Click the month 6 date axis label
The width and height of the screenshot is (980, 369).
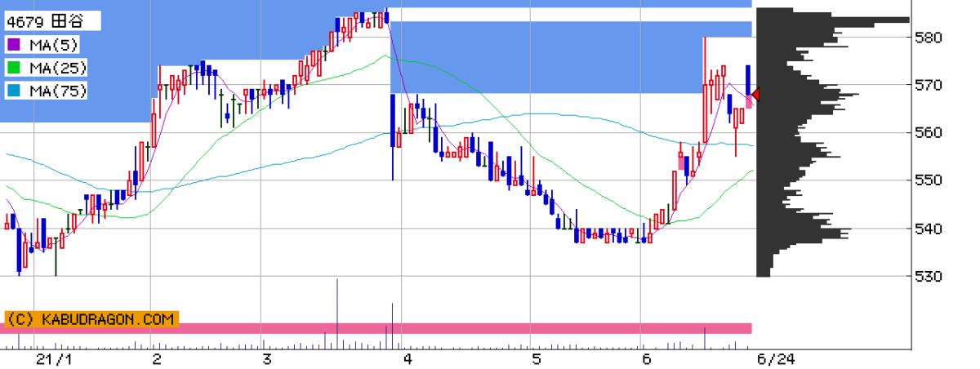tap(646, 359)
